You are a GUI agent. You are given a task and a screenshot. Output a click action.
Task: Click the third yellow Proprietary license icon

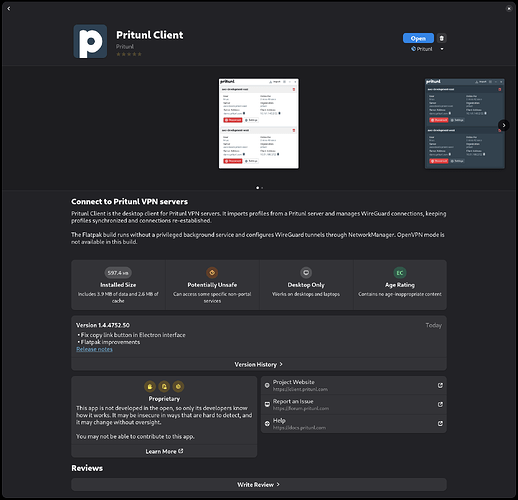pos(178,386)
